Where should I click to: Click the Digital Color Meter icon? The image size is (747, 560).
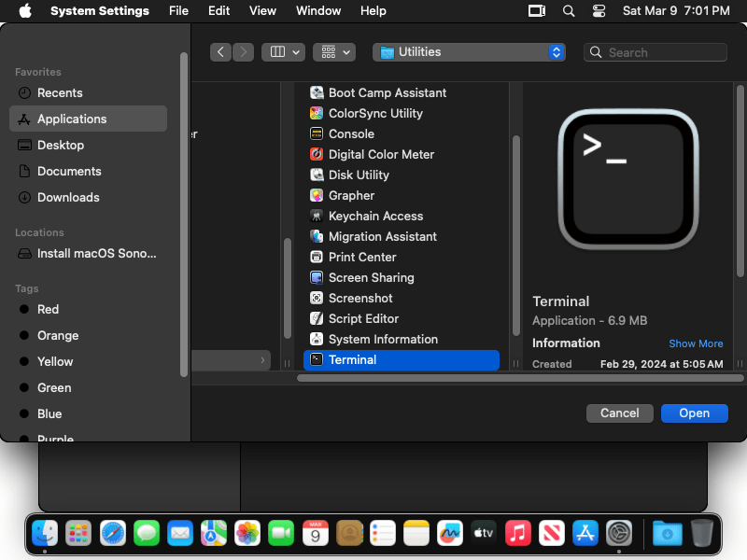(x=317, y=154)
